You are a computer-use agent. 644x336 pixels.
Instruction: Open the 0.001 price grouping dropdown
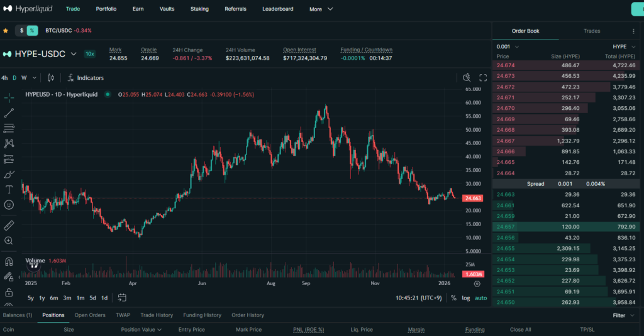(x=508, y=46)
